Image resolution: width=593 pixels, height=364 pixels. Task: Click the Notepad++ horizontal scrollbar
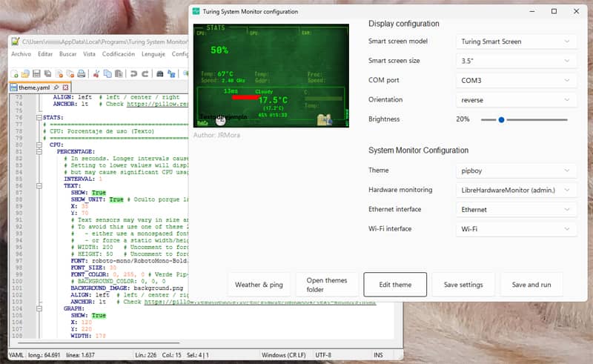[99, 343]
